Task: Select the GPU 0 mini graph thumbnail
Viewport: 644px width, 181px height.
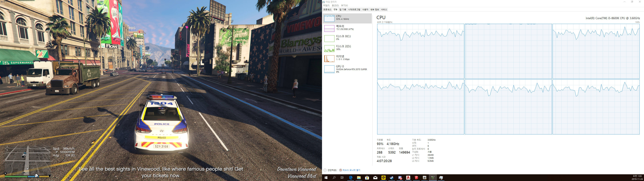Action: tap(329, 69)
